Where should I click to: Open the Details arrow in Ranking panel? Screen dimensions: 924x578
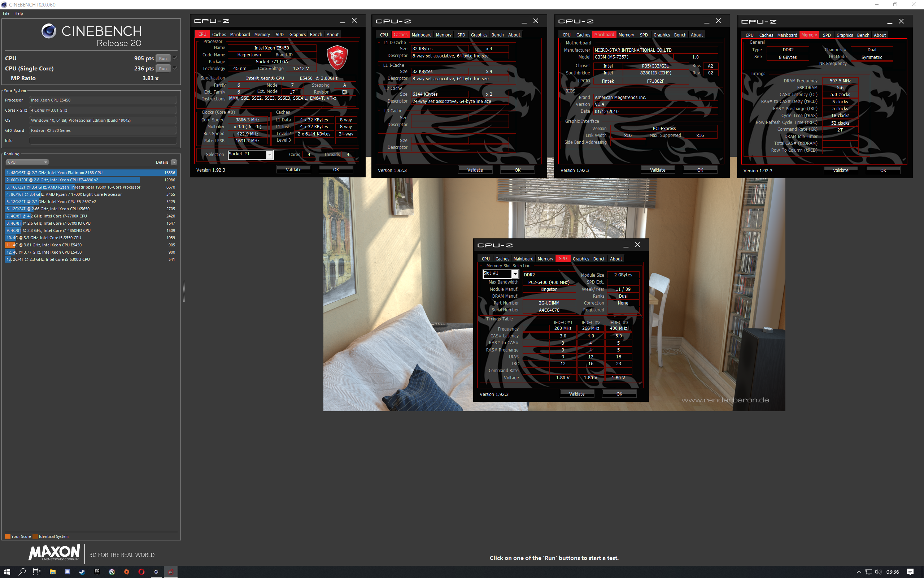tap(174, 162)
